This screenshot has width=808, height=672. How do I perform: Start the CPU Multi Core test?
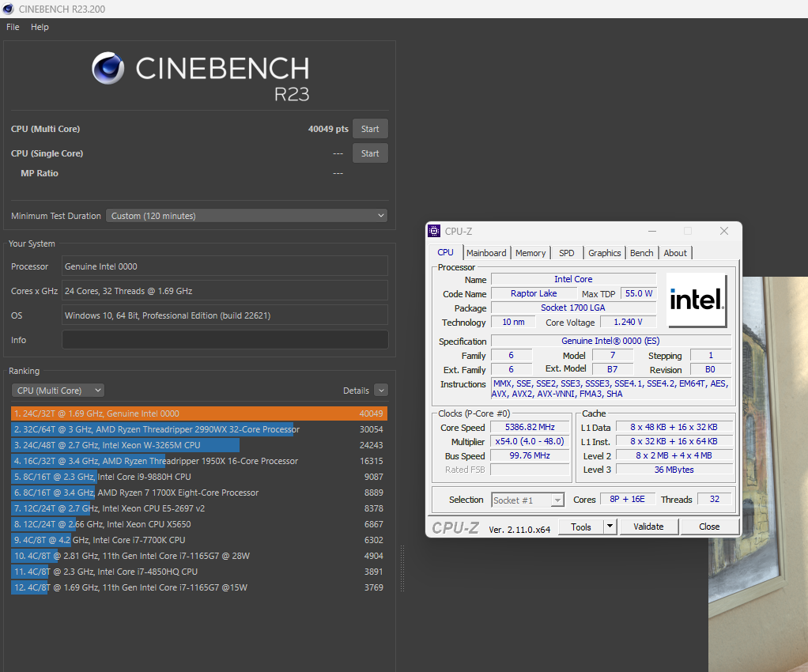[x=370, y=129]
